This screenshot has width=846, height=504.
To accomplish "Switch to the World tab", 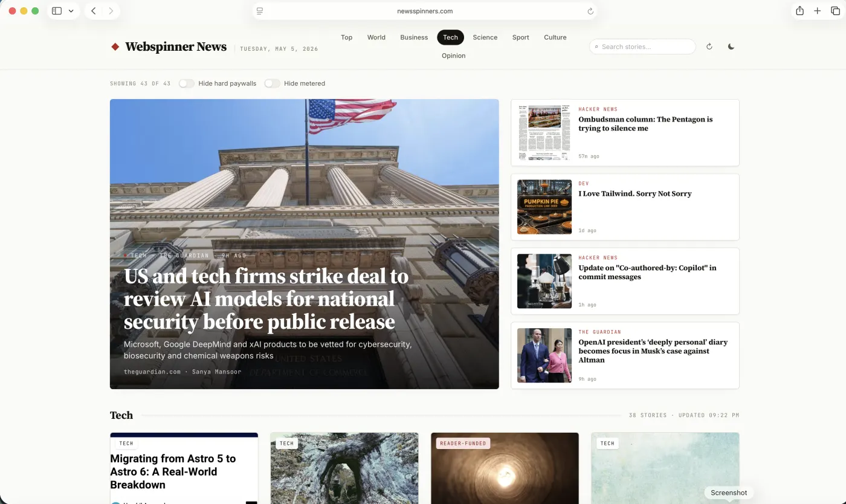I will pyautogui.click(x=376, y=37).
